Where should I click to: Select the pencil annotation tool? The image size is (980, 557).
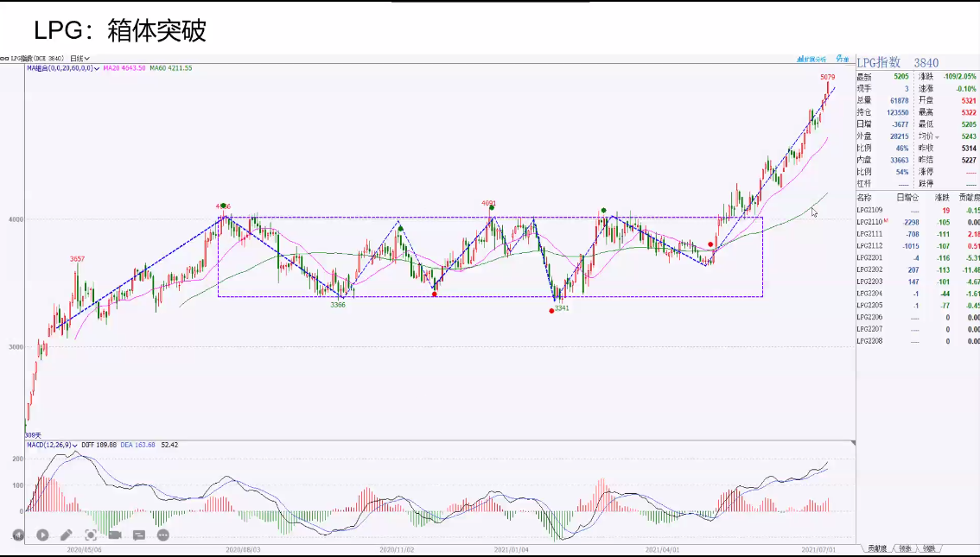coord(67,535)
